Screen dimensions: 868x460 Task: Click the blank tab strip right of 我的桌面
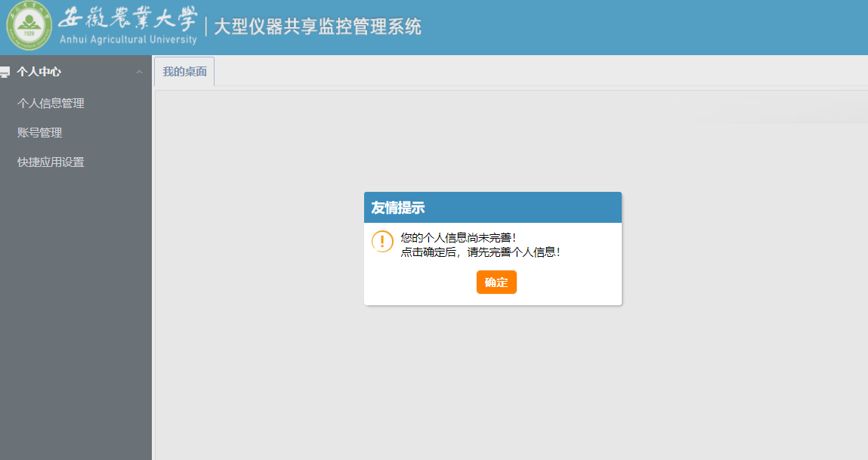(529, 72)
